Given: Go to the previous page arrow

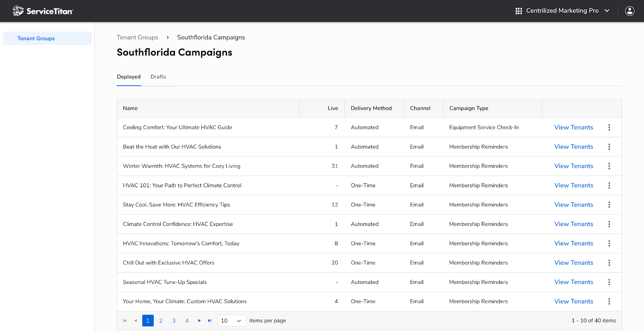Looking at the screenshot, I should (x=136, y=321).
